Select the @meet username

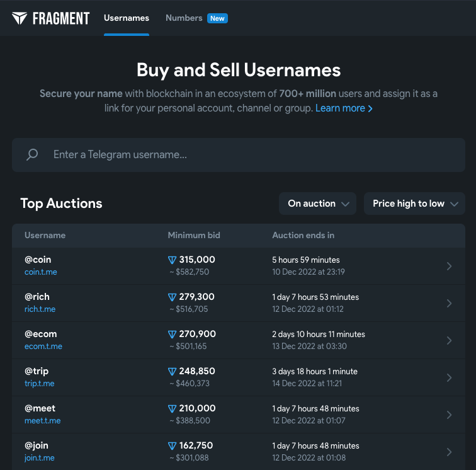point(40,408)
